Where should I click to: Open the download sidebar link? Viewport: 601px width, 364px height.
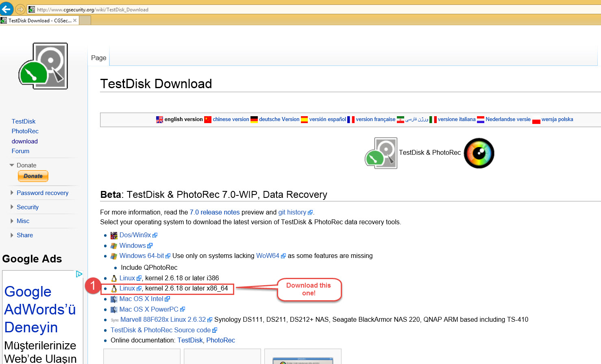click(x=25, y=141)
